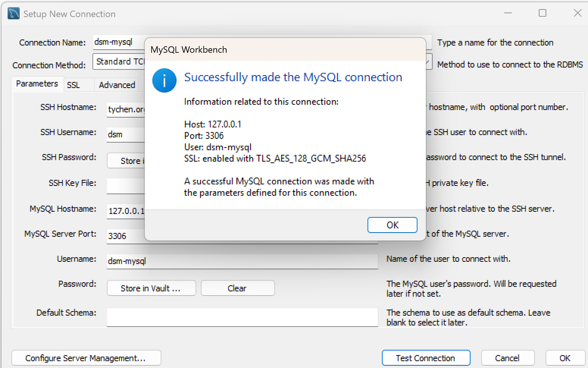Viewport: 588px width, 368px height.
Task: Minimize the Setup New Connection window
Action: pyautogui.click(x=508, y=13)
